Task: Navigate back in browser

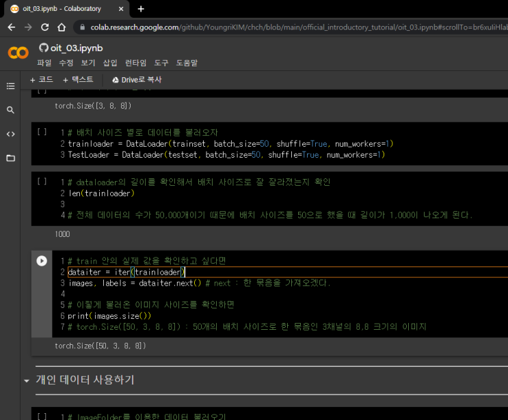Action: click(11, 27)
